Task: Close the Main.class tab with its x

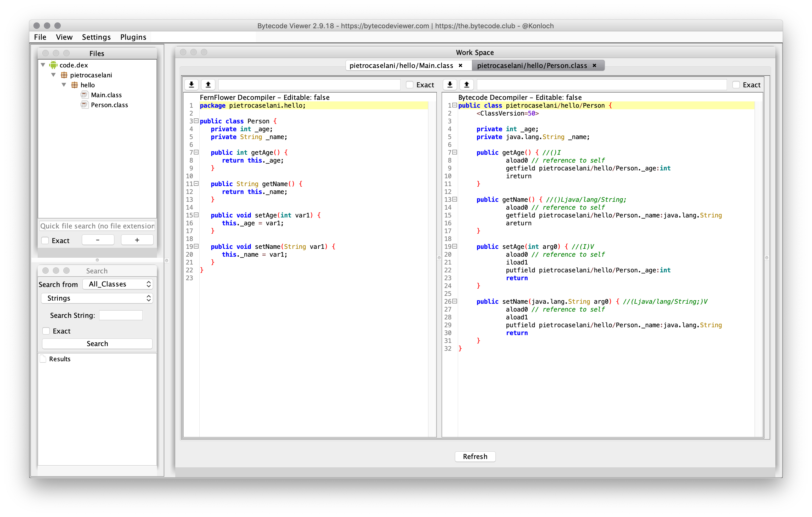Action: [x=460, y=65]
